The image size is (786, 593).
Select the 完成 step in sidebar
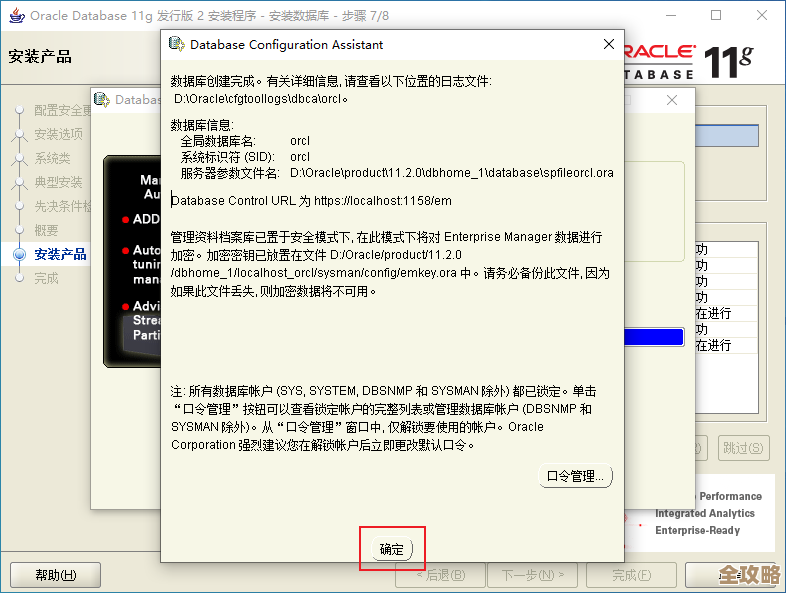pos(46,278)
